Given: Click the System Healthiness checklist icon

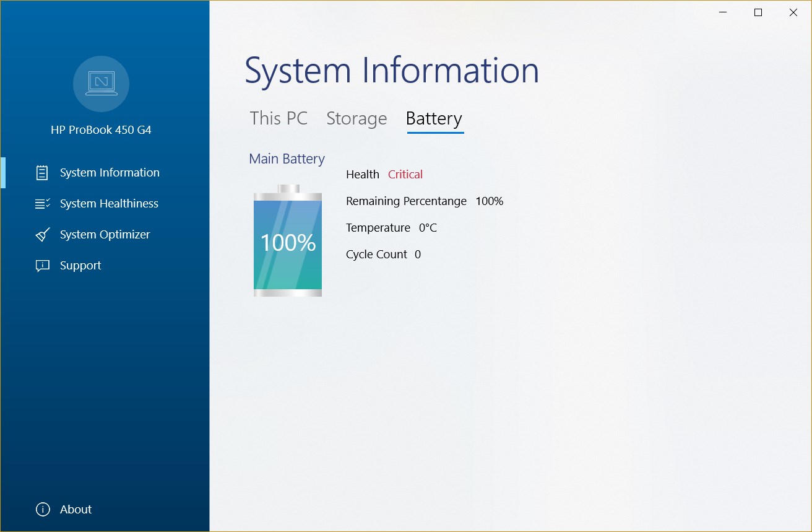Looking at the screenshot, I should (x=43, y=204).
